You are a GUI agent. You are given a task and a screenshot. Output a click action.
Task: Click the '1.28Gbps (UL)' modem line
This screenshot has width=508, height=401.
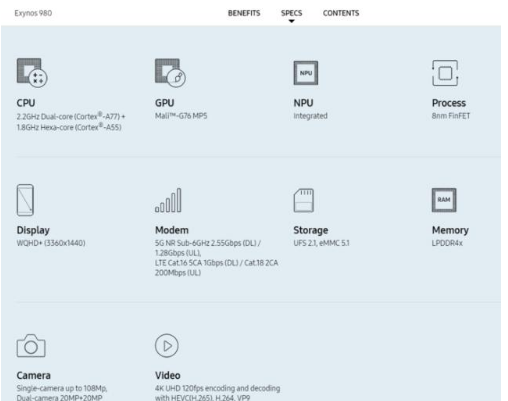pos(178,253)
